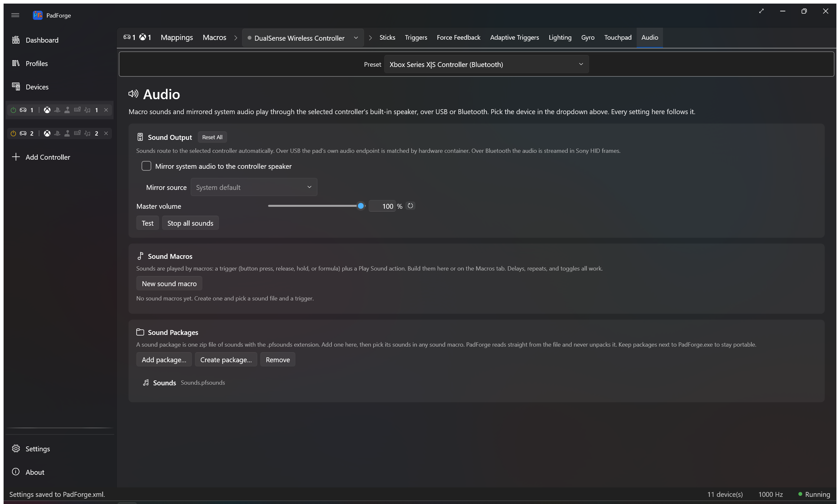Expand the Mirror source System default dropdown
The width and height of the screenshot is (840, 504).
[254, 187]
